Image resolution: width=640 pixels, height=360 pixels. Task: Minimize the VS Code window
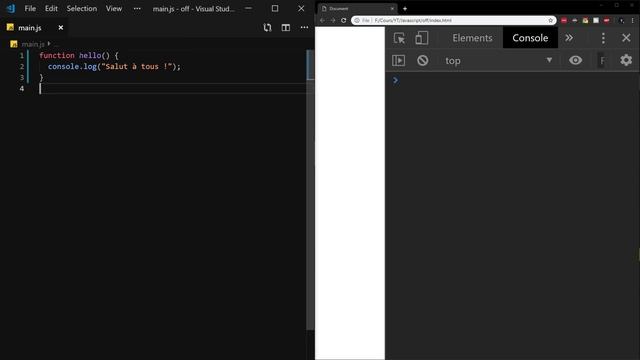pos(248,8)
